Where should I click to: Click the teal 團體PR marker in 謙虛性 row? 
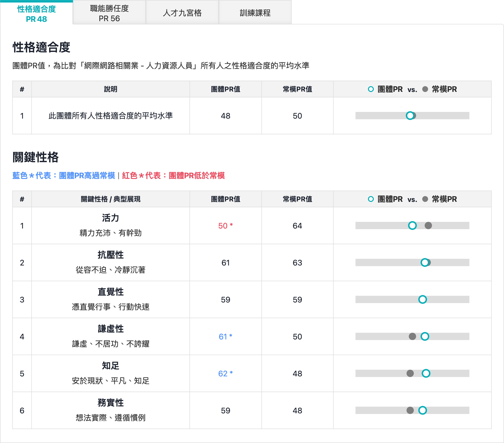[425, 336]
